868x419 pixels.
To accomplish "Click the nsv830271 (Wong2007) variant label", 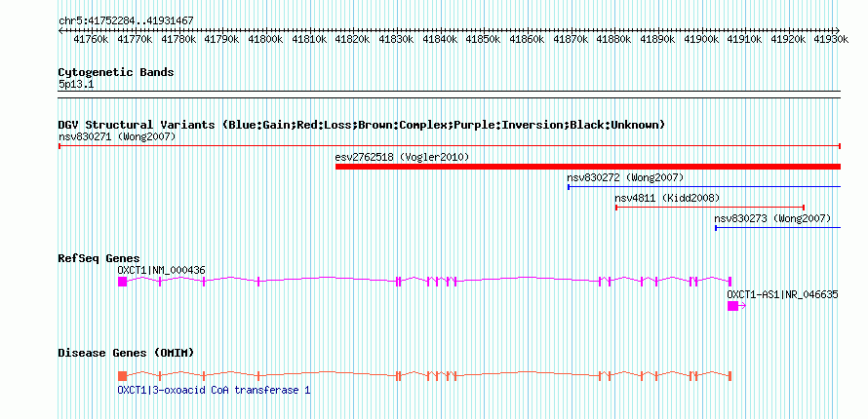I will [117, 136].
